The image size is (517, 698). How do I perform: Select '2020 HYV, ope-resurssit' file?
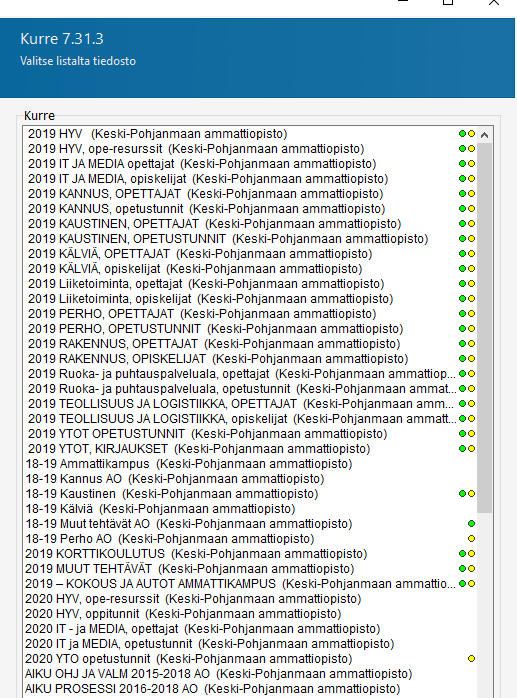point(250,598)
